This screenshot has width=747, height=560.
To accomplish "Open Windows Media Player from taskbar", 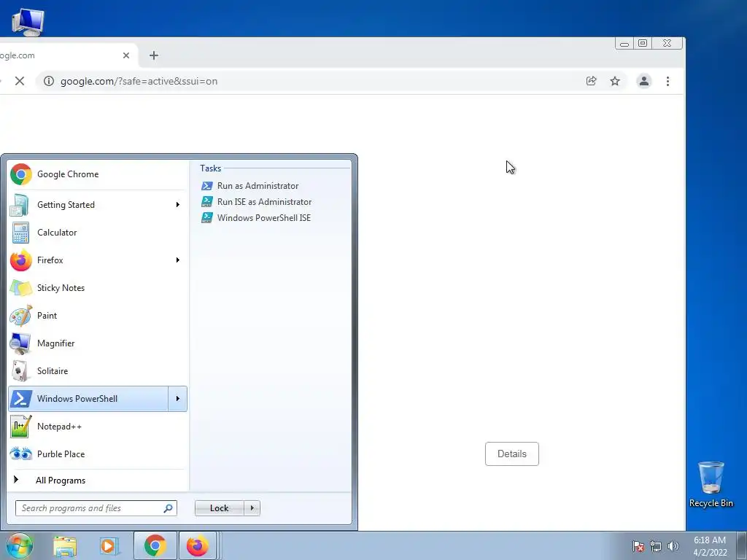I will pyautogui.click(x=109, y=546).
